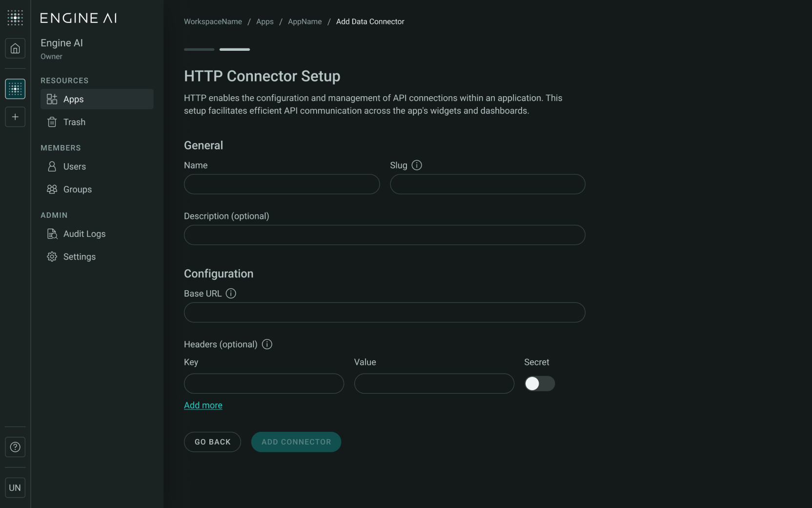Click the Engine AI logo icon
The height and width of the screenshot is (508, 812).
tap(15, 18)
